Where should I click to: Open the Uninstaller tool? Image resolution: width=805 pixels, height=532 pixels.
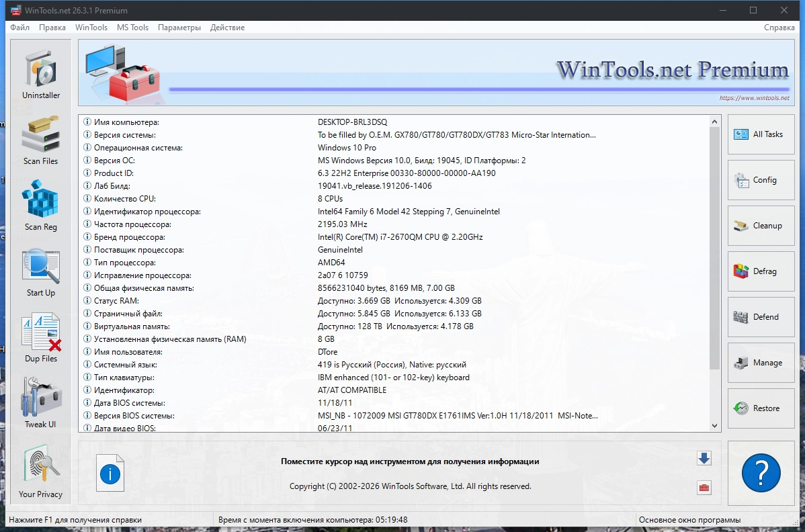click(40, 75)
